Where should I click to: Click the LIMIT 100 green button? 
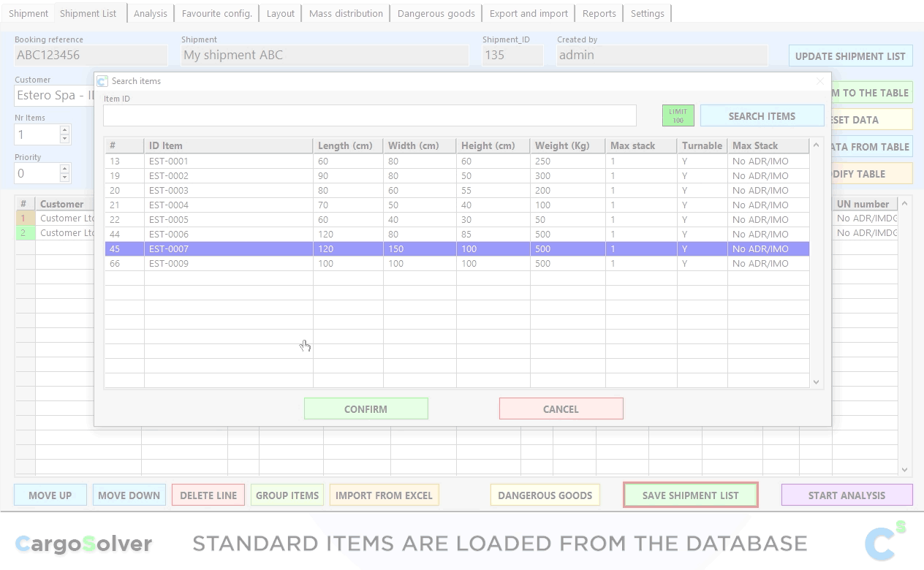678,115
